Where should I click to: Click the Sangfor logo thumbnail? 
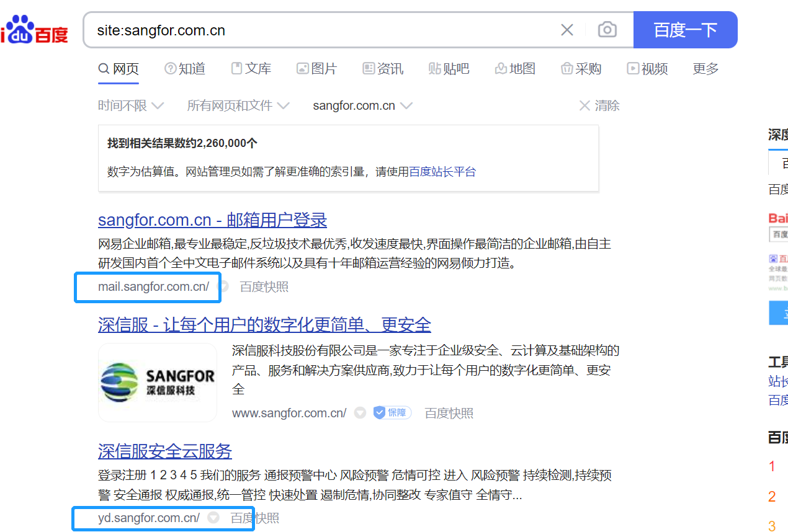click(x=158, y=383)
